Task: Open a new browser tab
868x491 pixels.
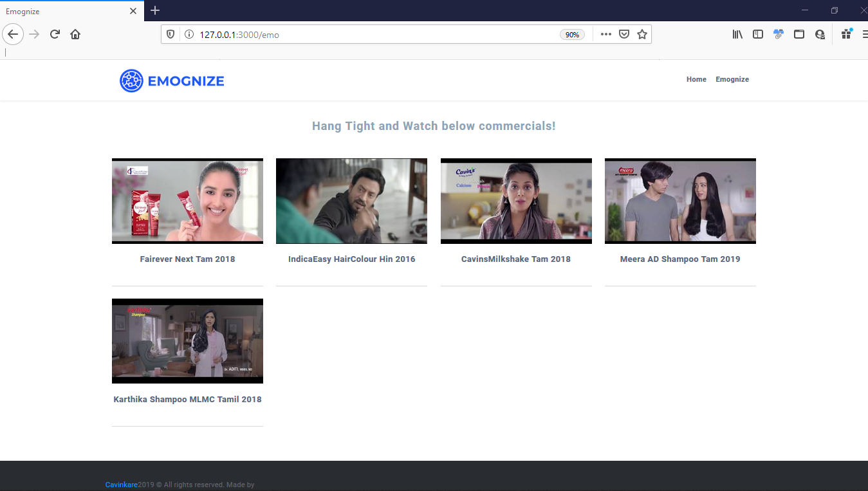Action: (155, 10)
